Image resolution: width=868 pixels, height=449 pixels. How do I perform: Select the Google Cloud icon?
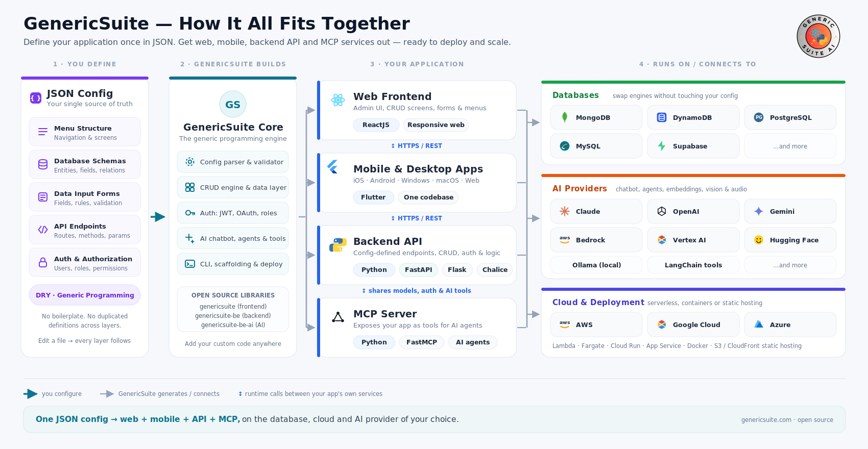pos(662,325)
